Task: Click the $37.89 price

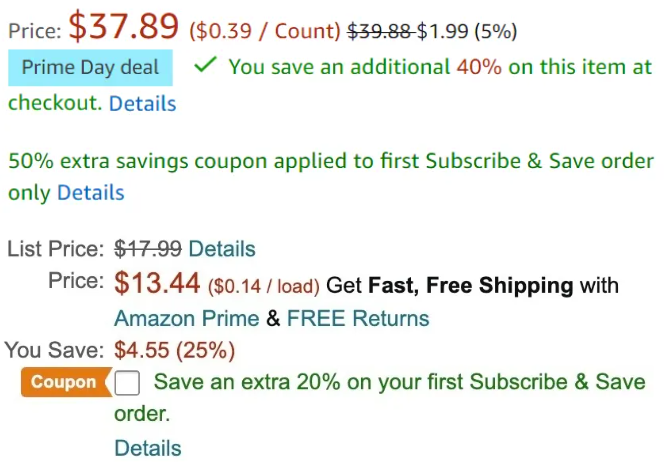Action: coord(124,28)
